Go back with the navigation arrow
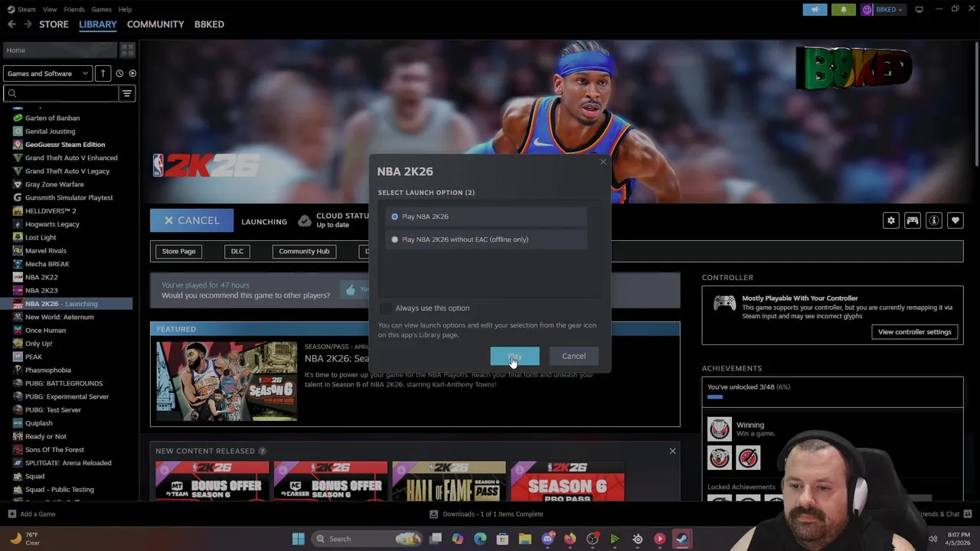This screenshot has height=551, width=980. [x=11, y=24]
